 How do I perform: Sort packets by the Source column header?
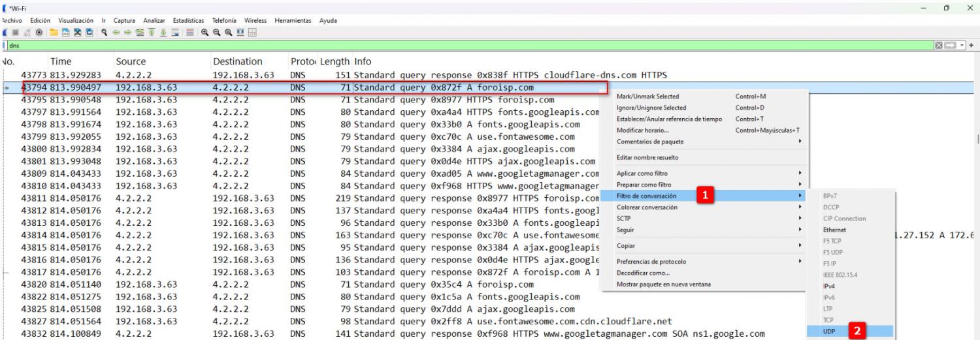[x=131, y=61]
